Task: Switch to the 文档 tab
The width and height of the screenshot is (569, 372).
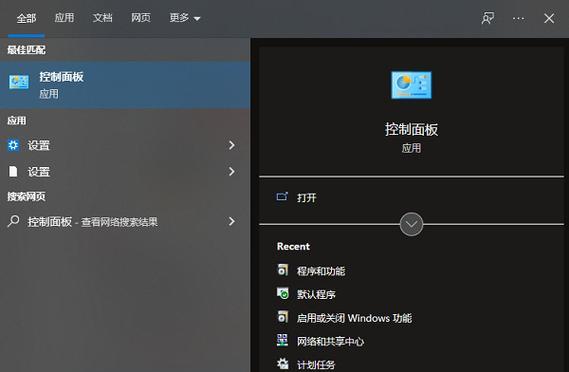Action: point(103,17)
